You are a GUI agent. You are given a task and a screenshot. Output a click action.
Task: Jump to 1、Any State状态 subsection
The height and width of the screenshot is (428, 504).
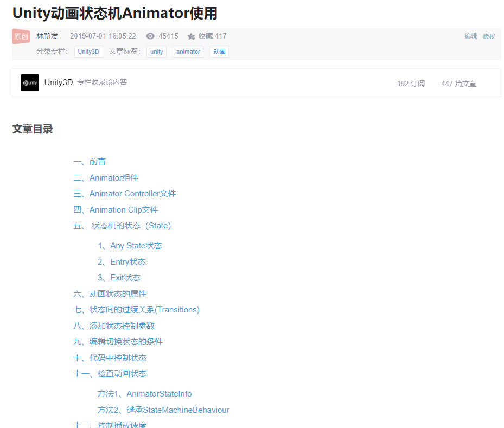(130, 246)
